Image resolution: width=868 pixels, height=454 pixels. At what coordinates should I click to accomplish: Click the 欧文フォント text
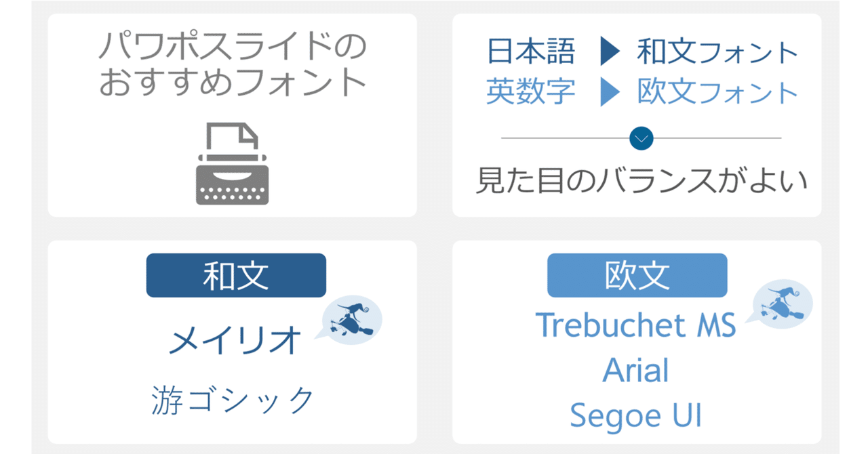(x=717, y=93)
